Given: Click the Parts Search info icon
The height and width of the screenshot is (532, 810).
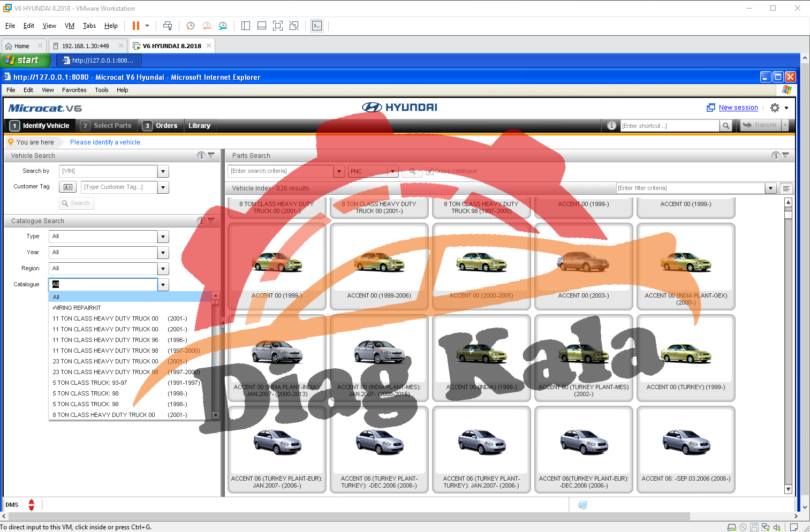Looking at the screenshot, I should [775, 155].
